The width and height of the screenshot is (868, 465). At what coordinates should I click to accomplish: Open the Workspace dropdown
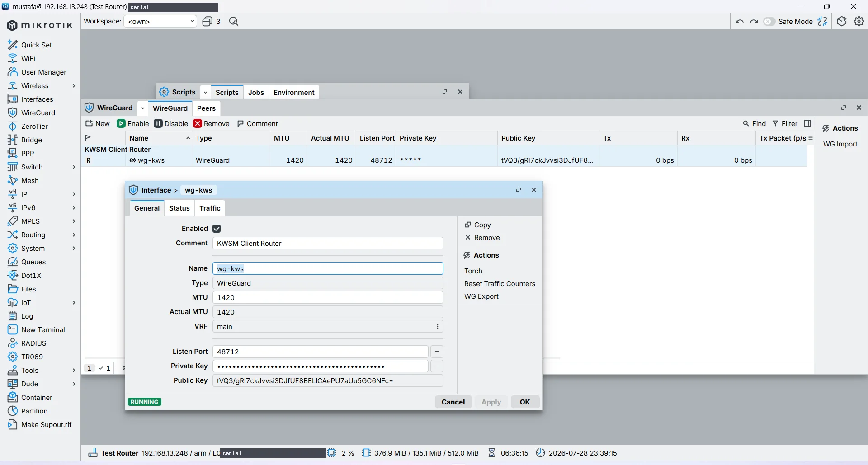(160, 21)
